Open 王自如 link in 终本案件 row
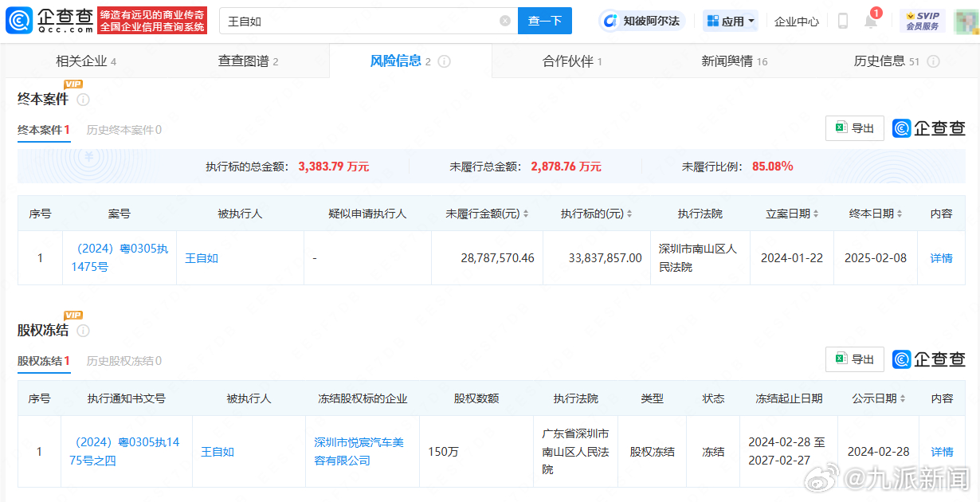 (202, 258)
